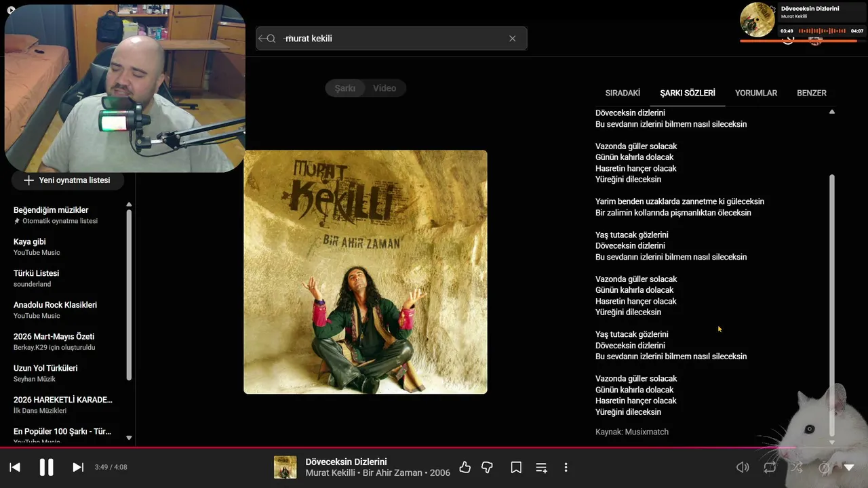Skip to the next track

point(78,467)
